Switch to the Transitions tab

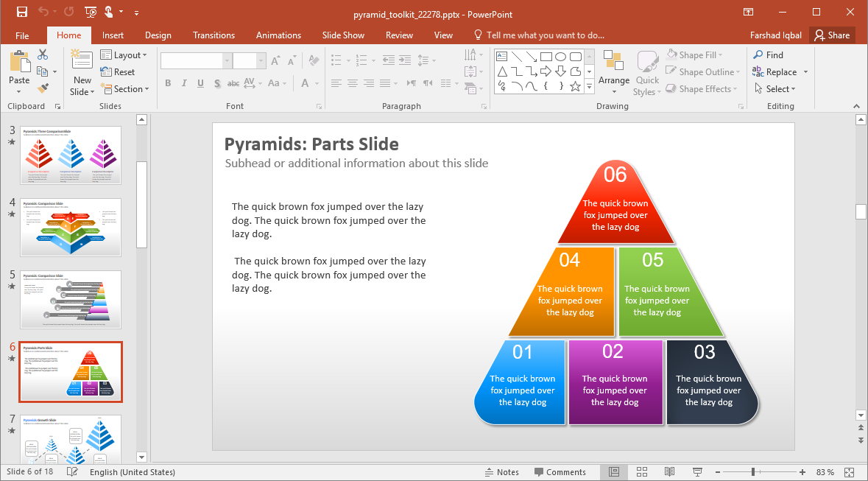(214, 35)
